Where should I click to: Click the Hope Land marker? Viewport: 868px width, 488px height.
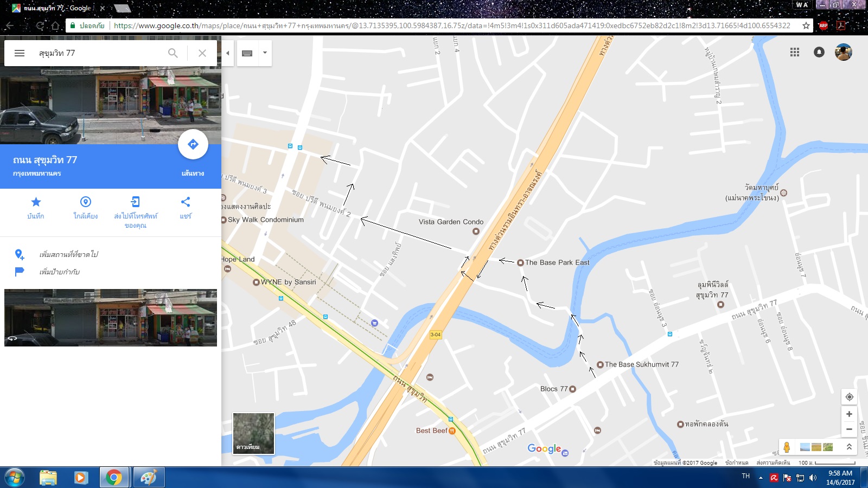(227, 268)
